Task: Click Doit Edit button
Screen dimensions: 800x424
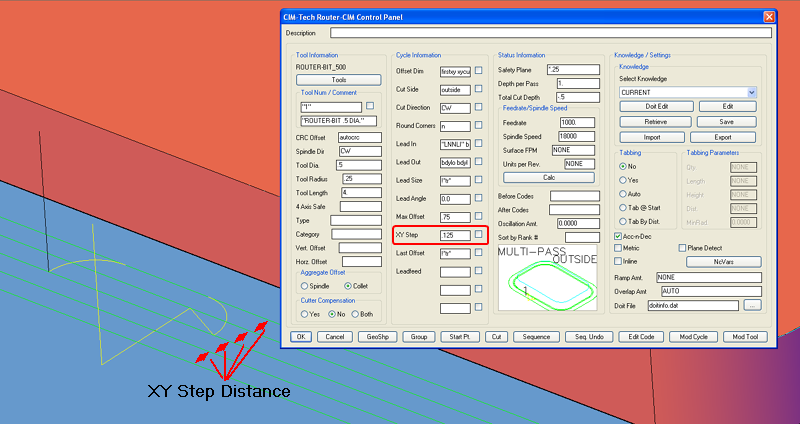Action: click(657, 107)
